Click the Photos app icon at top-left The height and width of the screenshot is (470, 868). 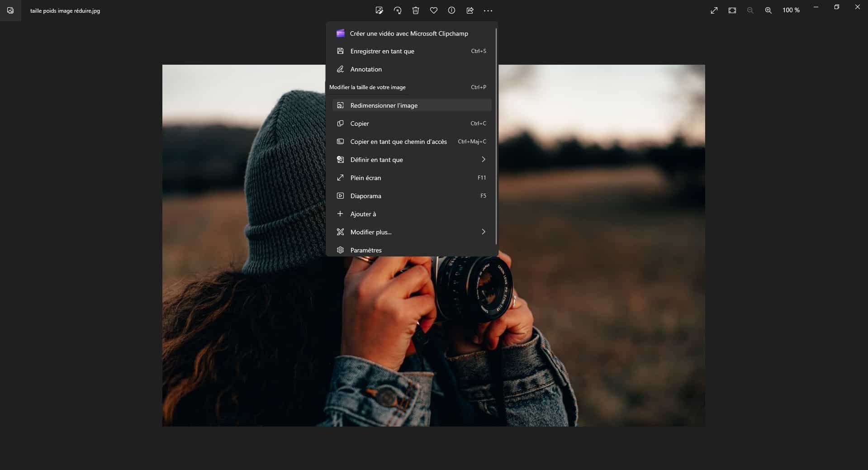[10, 10]
